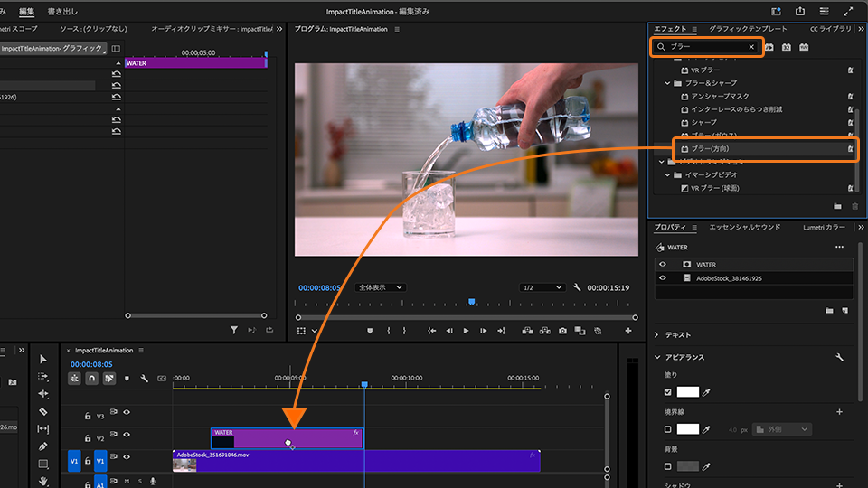Image resolution: width=868 pixels, height=488 pixels.
Task: Select the Razor tool in the tools panel
Action: coord(43,411)
